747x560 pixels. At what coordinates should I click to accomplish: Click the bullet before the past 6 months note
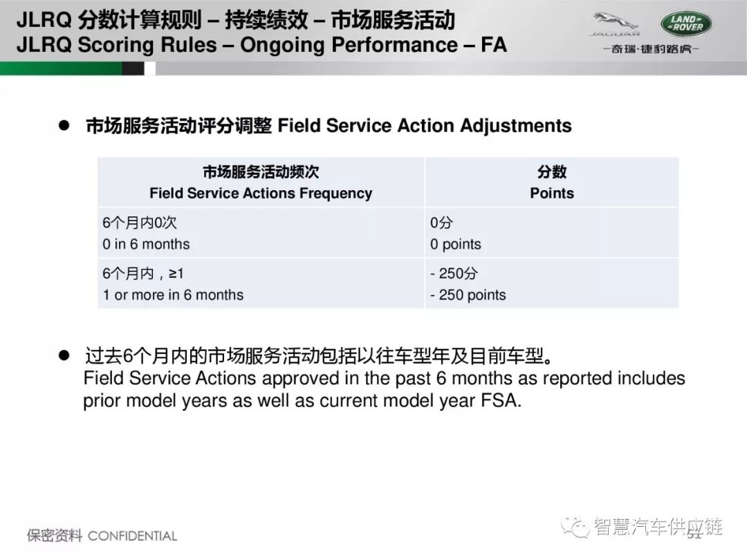(64, 355)
